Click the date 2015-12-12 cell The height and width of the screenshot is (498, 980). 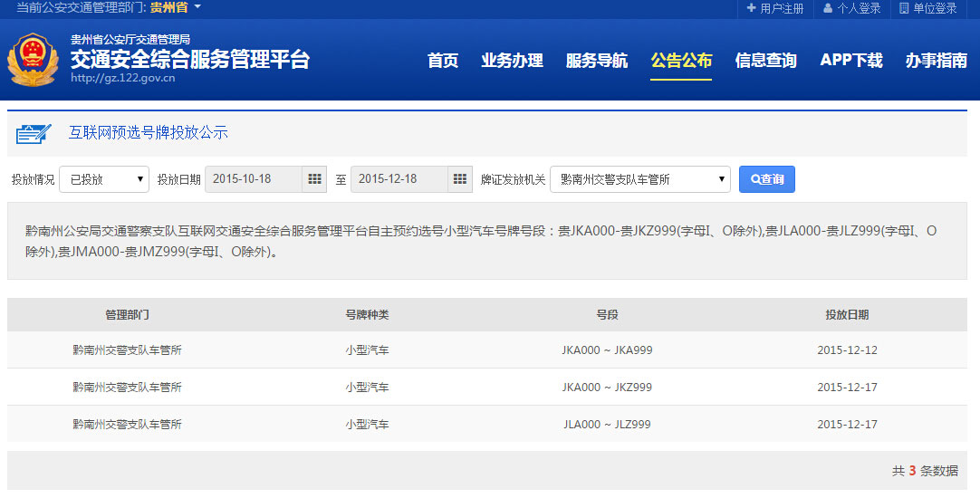(847, 350)
